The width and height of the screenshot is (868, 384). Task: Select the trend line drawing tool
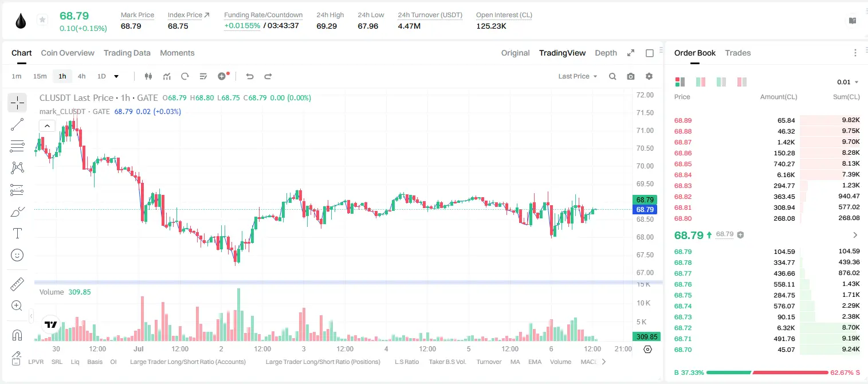pos(17,124)
